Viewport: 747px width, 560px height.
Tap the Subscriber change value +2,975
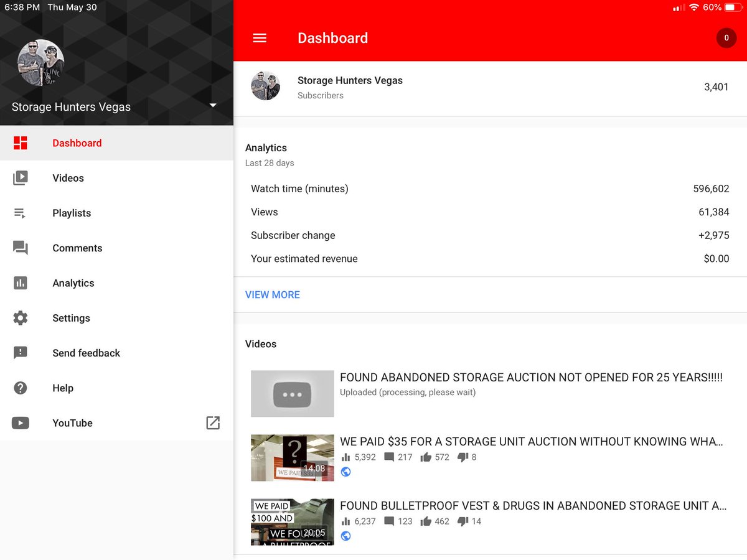(714, 235)
